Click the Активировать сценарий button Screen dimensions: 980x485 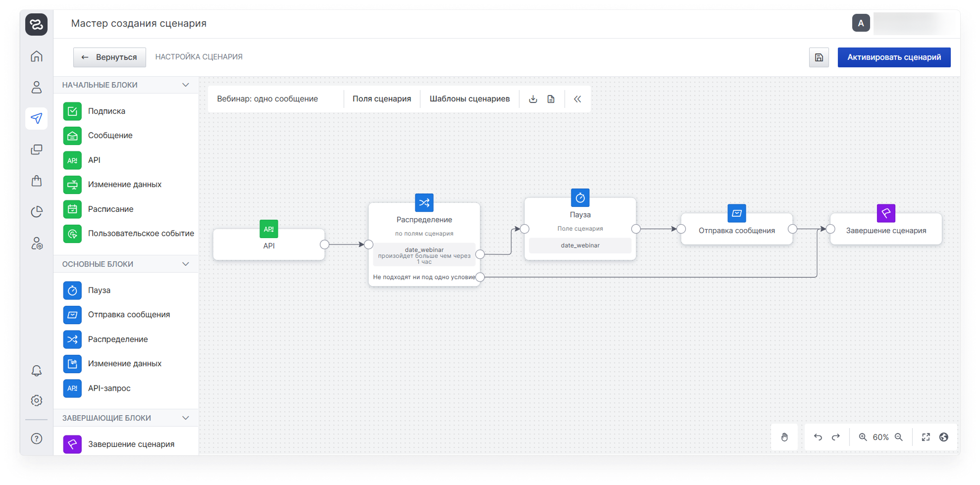click(x=894, y=57)
